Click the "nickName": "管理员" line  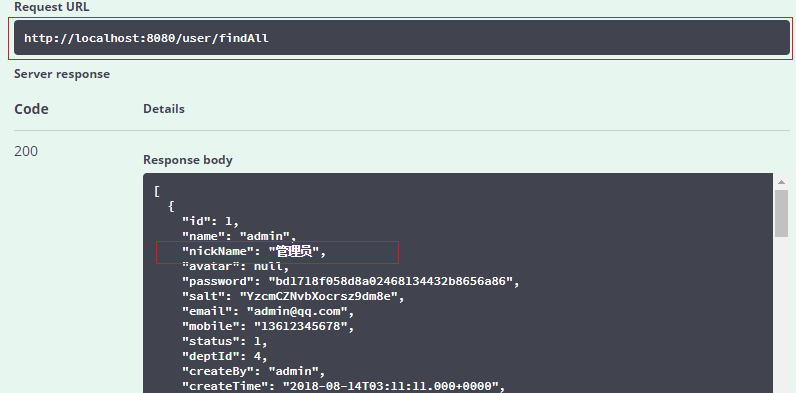click(254, 252)
